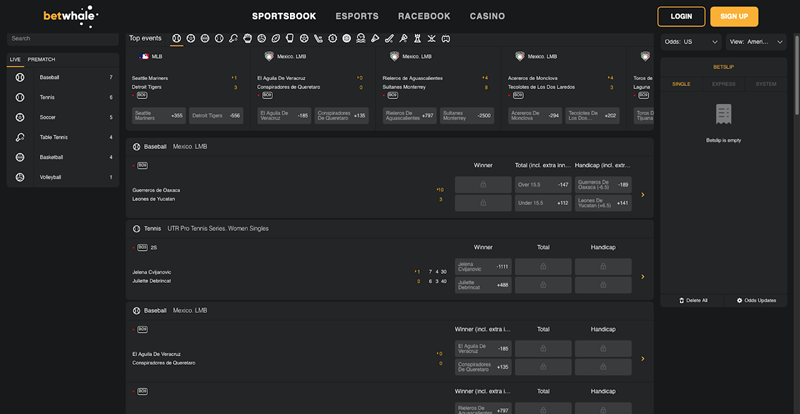Click the Search input field
This screenshot has width=800, height=414.
[x=60, y=38]
